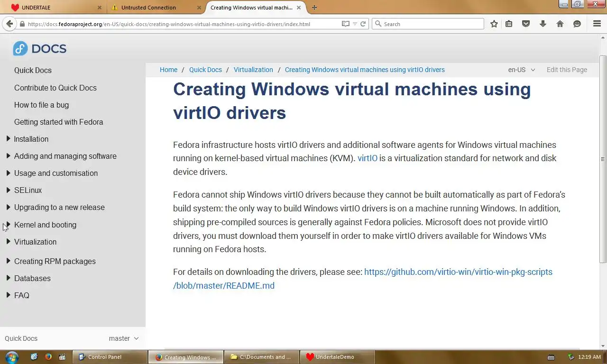Close the UNDERTALE tab
The height and width of the screenshot is (364, 607).
100,8
